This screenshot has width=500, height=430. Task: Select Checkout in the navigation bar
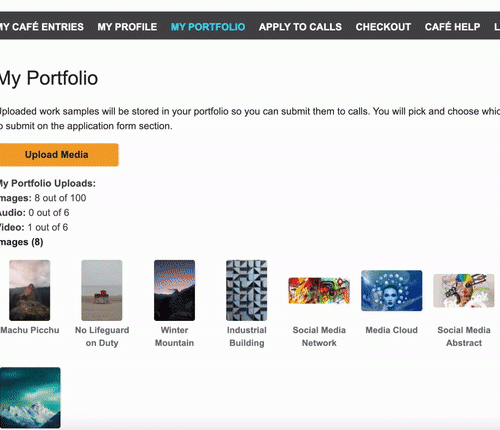[383, 27]
